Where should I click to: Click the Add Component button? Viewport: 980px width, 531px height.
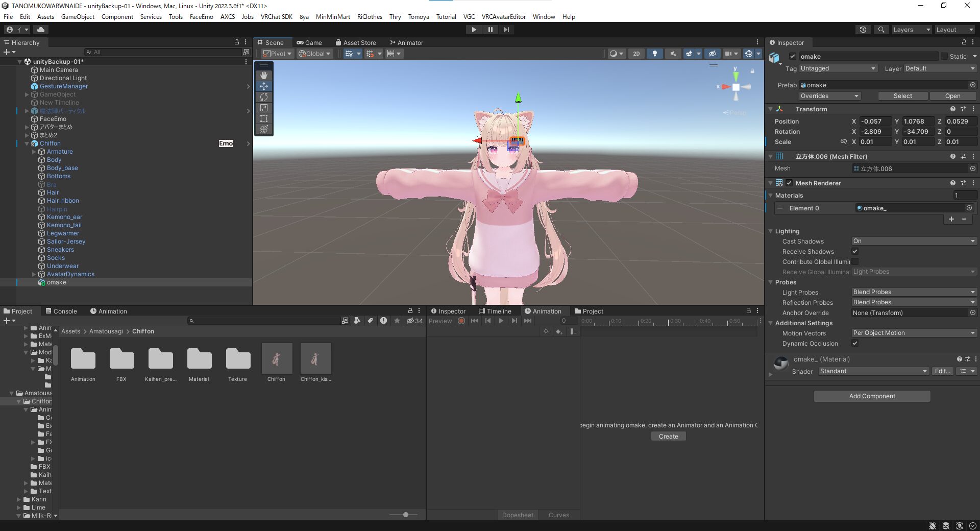(872, 396)
